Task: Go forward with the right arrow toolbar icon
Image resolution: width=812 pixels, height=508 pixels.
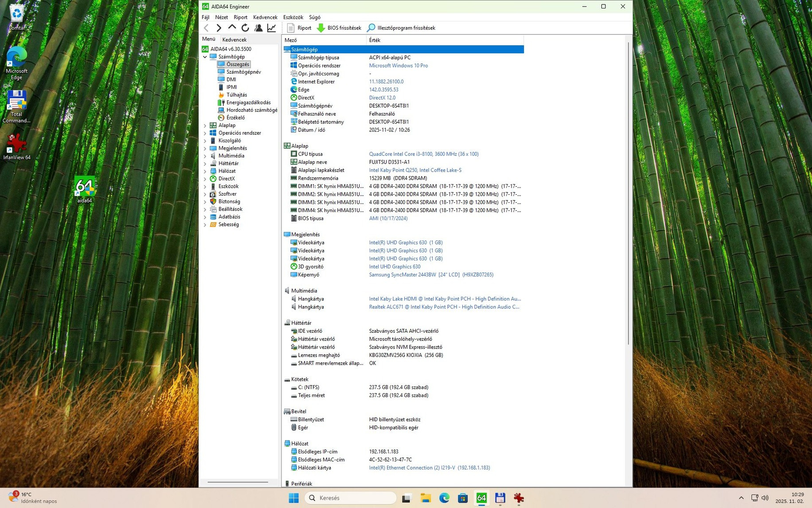Action: [219, 28]
